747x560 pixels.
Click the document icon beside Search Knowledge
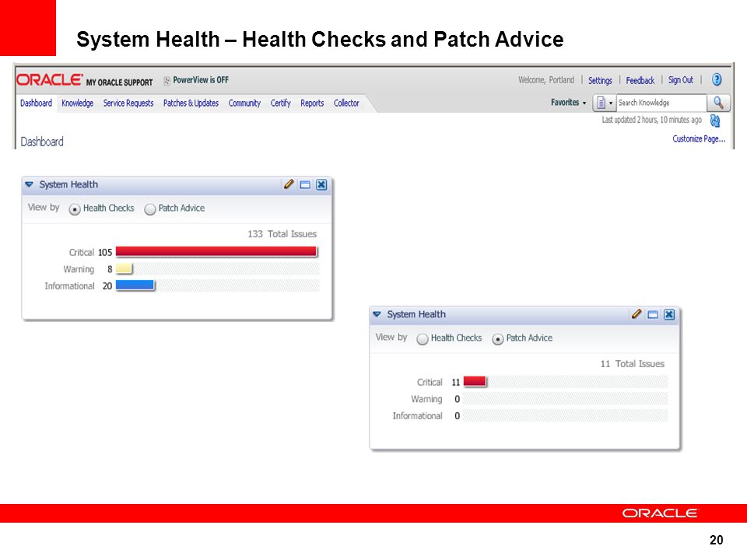[601, 103]
